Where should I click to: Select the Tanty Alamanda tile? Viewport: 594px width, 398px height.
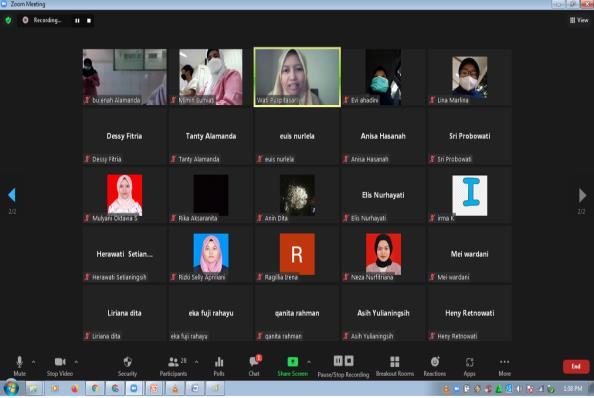pos(211,136)
